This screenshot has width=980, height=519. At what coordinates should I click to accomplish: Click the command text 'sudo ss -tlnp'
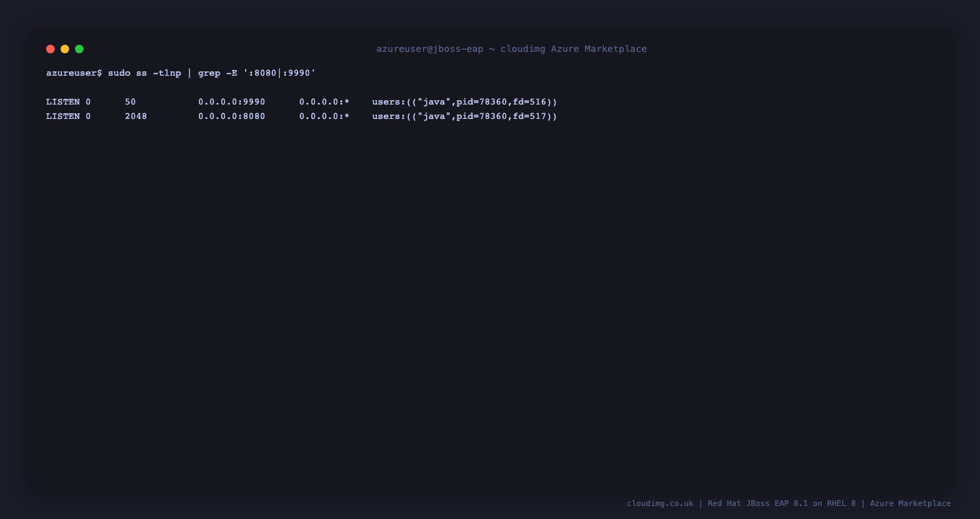[x=144, y=73]
